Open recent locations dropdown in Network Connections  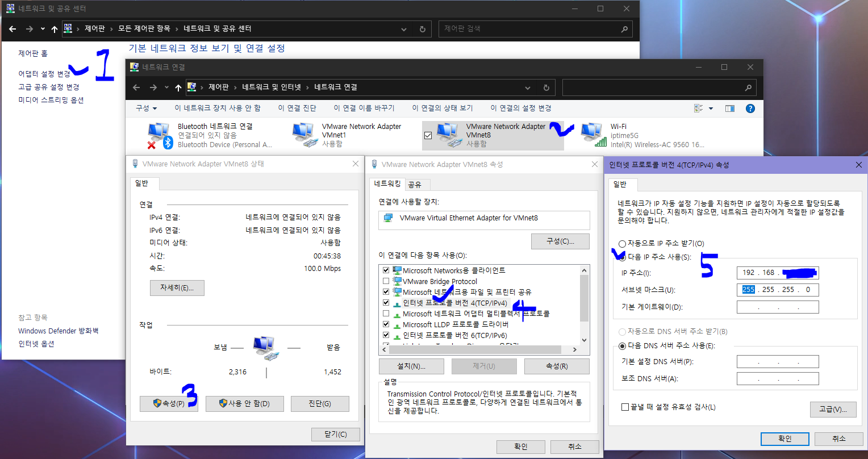[166, 87]
